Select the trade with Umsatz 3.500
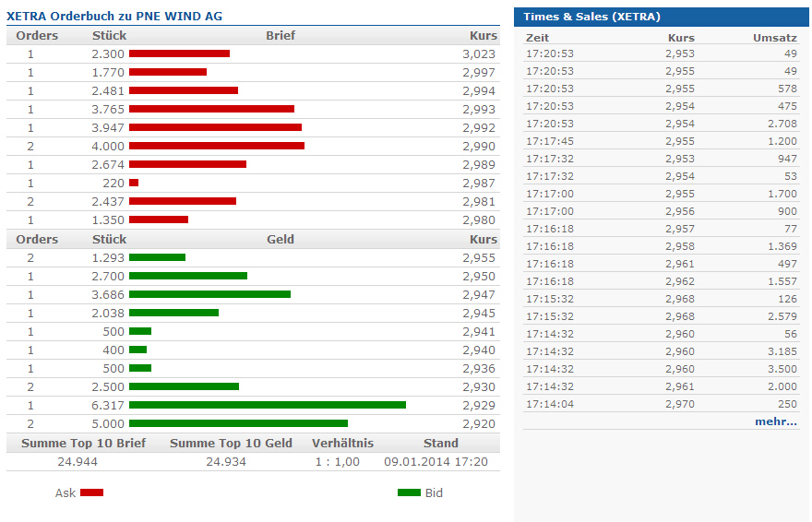Viewport: 812px width, 522px height. [x=782, y=369]
